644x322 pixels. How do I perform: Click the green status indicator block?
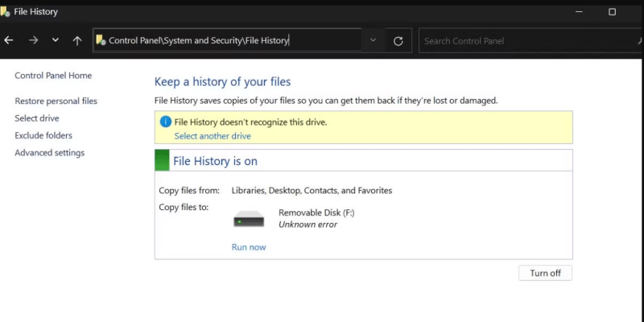[162, 160]
